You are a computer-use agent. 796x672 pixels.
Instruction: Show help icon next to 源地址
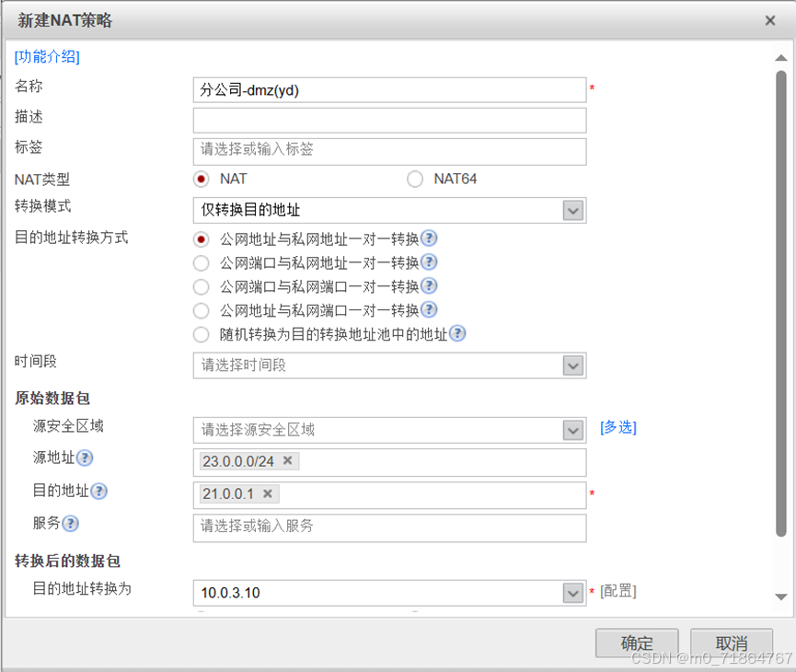click(x=85, y=458)
